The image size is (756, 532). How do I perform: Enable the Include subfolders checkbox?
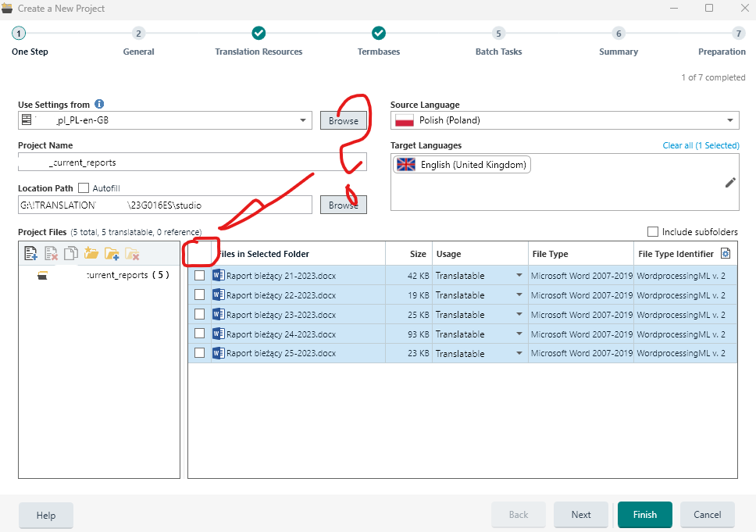(x=652, y=231)
